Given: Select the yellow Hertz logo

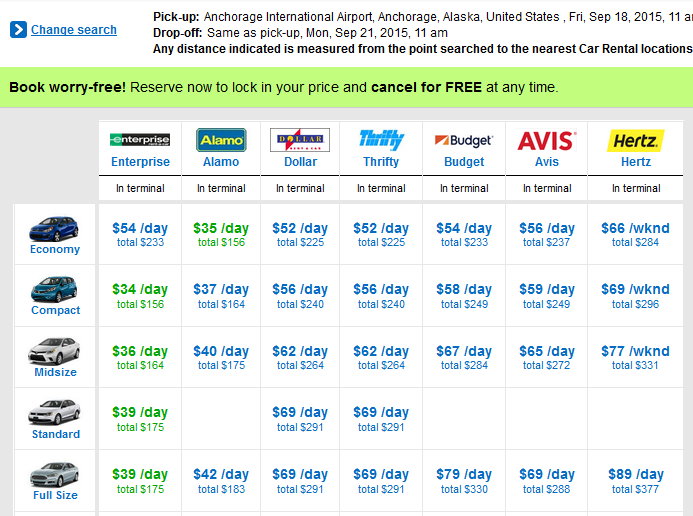Looking at the screenshot, I should [636, 140].
